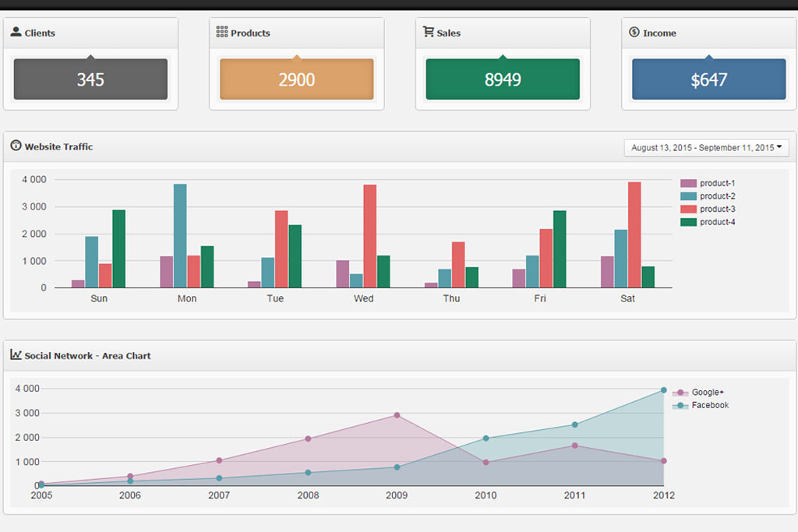
Task: Click the $647 Income tile
Action: tap(708, 79)
